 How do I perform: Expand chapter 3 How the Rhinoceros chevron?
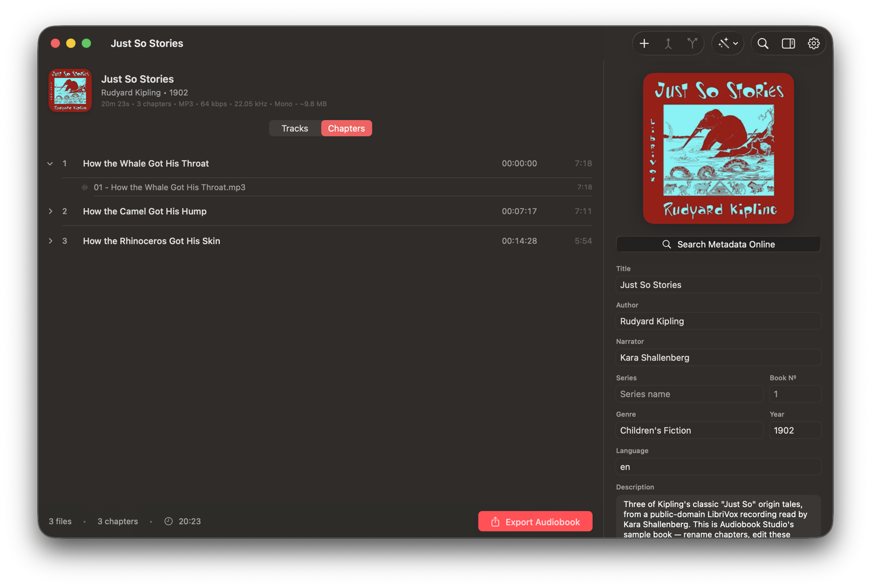point(50,241)
